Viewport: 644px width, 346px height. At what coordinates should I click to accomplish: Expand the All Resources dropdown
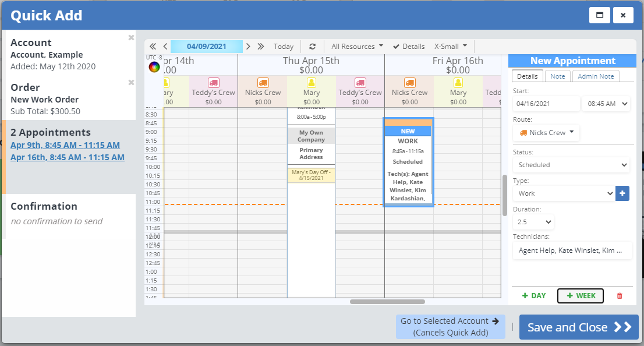pyautogui.click(x=357, y=47)
